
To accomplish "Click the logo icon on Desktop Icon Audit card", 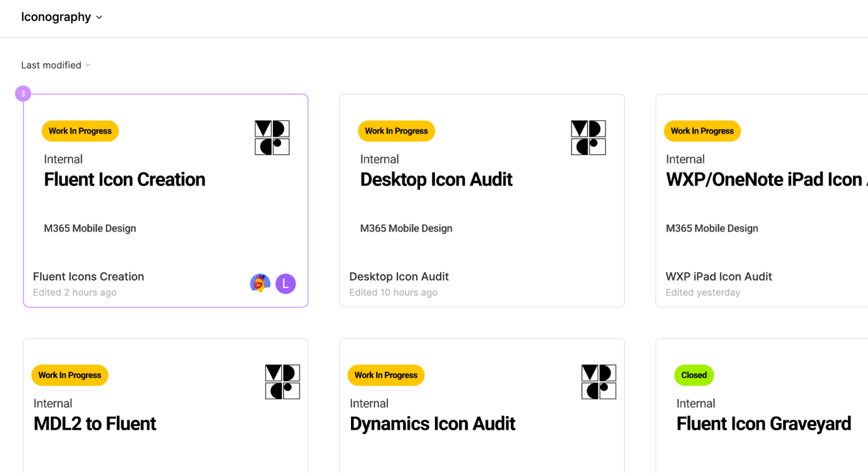I will [588, 137].
